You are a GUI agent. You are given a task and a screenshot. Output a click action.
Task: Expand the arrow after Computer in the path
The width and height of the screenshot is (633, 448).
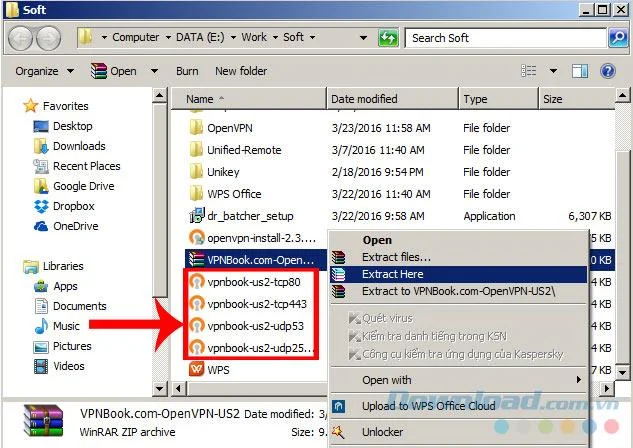click(x=168, y=38)
